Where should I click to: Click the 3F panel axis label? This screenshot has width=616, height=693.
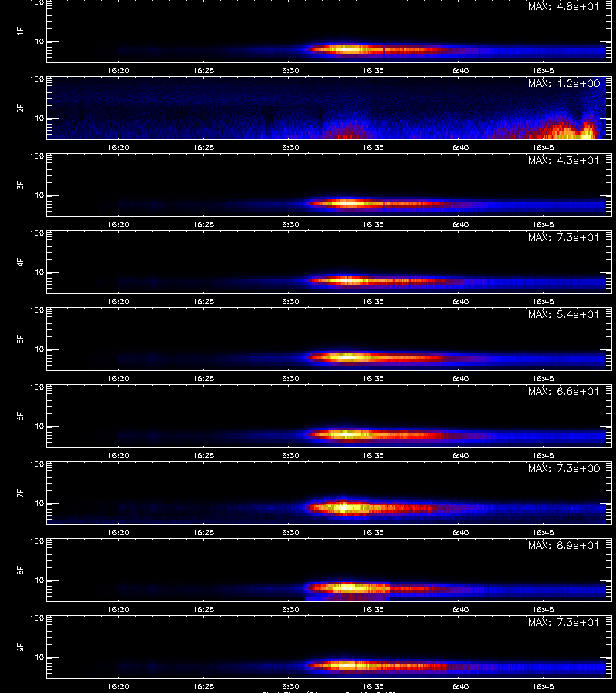pyautogui.click(x=20, y=185)
